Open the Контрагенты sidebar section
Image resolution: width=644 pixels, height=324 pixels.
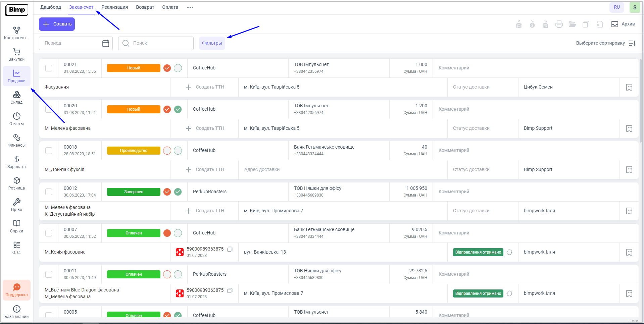coord(16,33)
